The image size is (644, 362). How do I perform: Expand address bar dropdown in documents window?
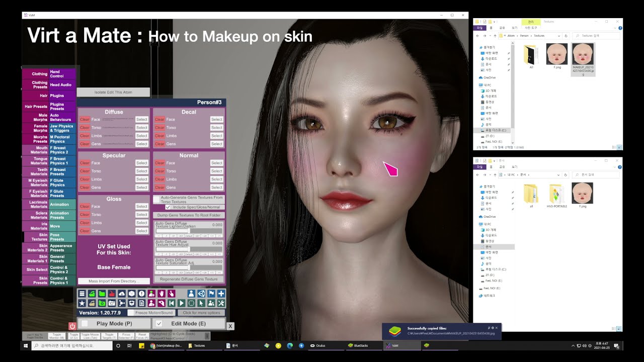coord(558,174)
